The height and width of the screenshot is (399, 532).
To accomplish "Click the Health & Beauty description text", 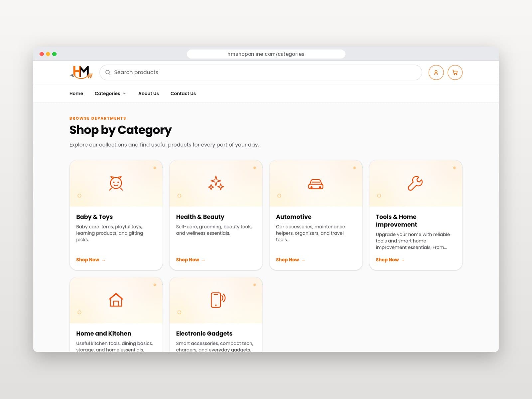I will point(214,230).
